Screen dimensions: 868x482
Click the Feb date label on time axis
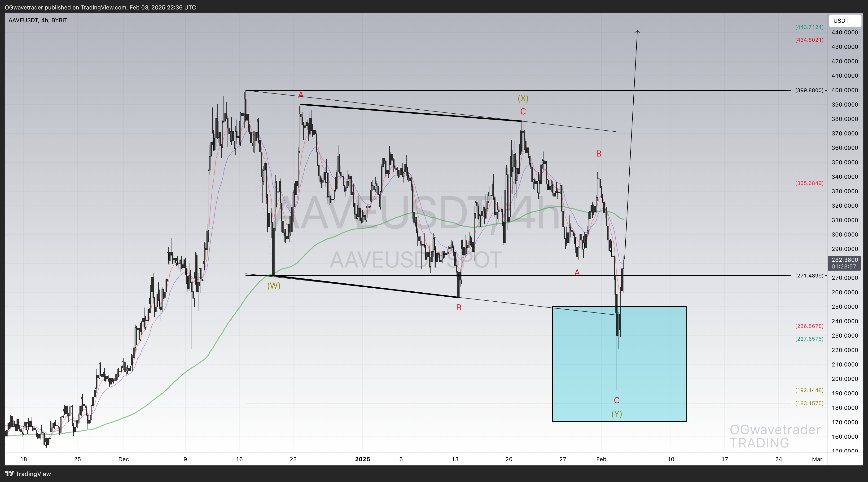click(601, 459)
